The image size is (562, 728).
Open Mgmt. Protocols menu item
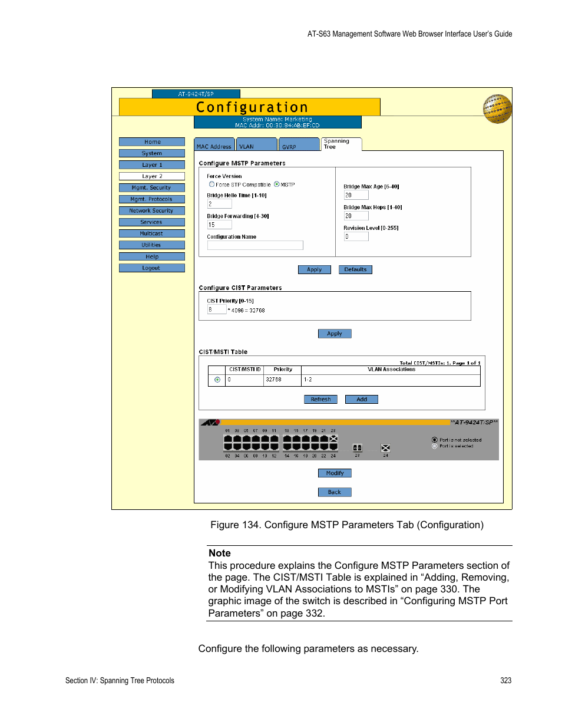click(152, 199)
